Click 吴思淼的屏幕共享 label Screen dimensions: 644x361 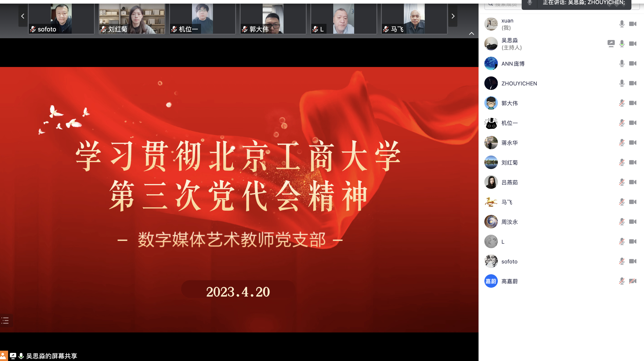coord(52,356)
